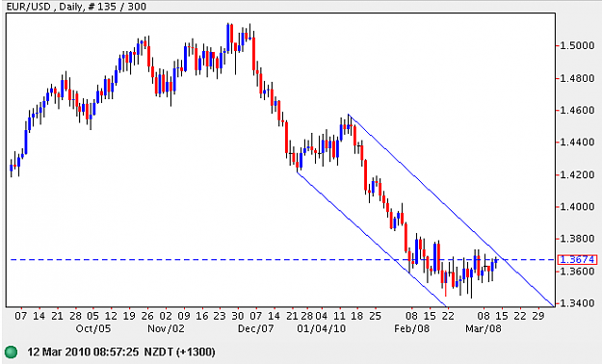The image size is (602, 364).
Task: Click the Oct/05 month label
Action: point(92,328)
